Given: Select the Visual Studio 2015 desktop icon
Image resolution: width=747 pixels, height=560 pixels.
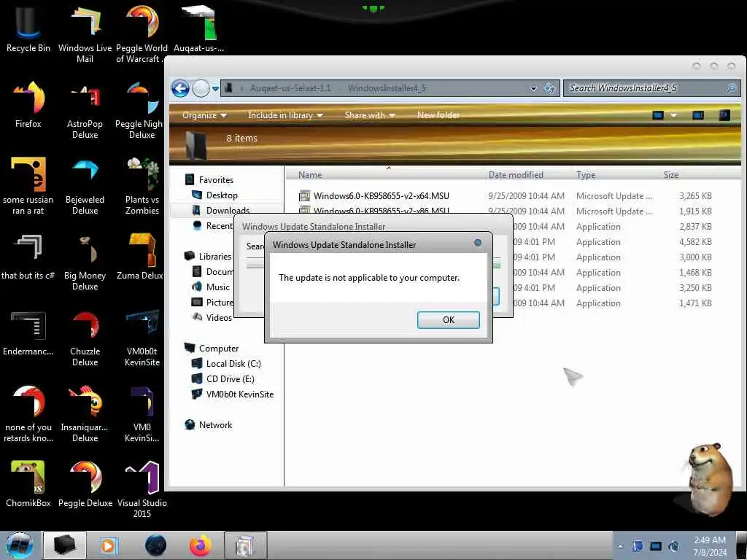Looking at the screenshot, I should click(142, 489).
